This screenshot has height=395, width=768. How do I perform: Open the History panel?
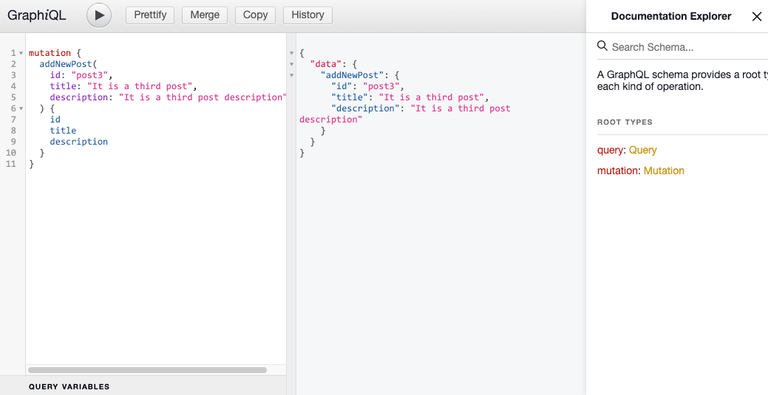308,15
